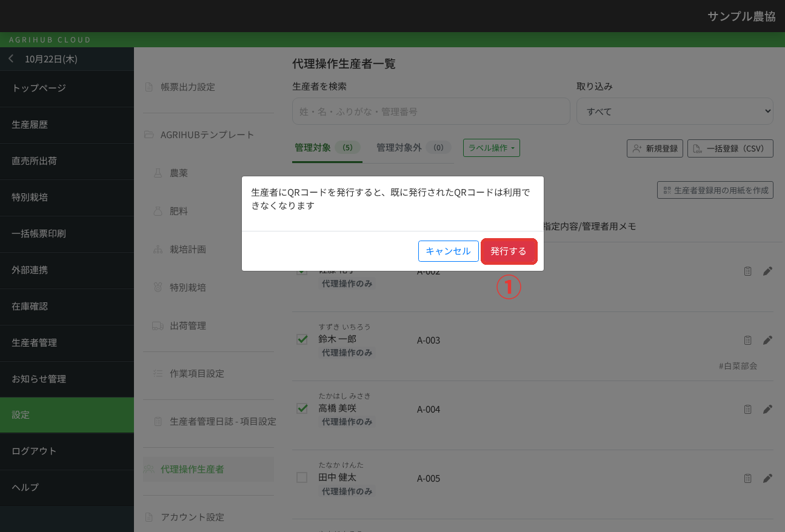Click 生産者登録用の用紙を作成 QR button
The height and width of the screenshot is (532, 785).
715,190
